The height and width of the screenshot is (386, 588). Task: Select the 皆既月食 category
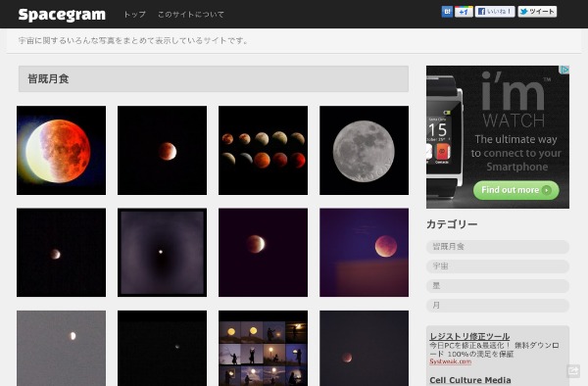coord(498,247)
